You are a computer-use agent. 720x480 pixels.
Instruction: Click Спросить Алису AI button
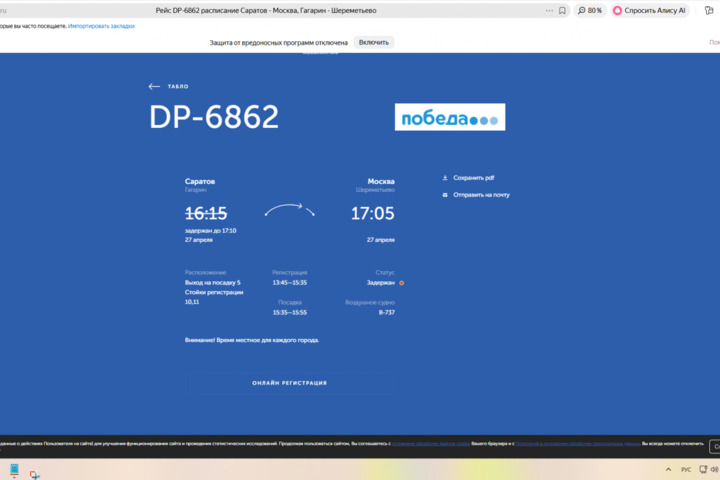pos(650,10)
